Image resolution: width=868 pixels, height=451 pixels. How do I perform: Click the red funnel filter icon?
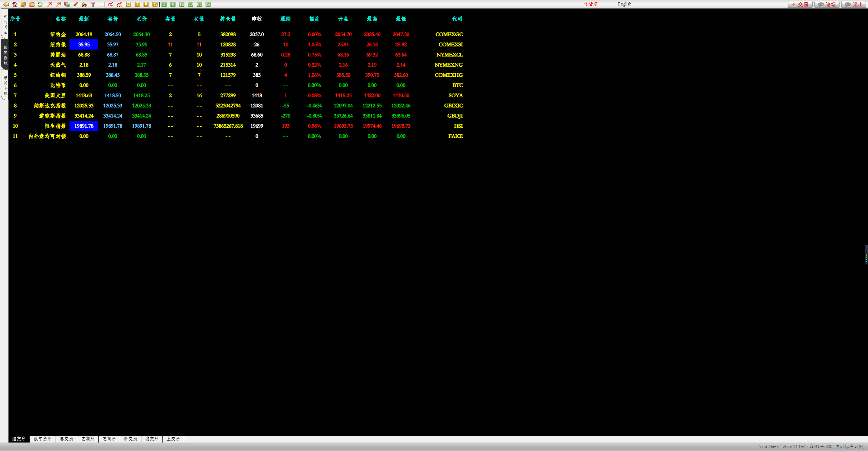click(93, 4)
